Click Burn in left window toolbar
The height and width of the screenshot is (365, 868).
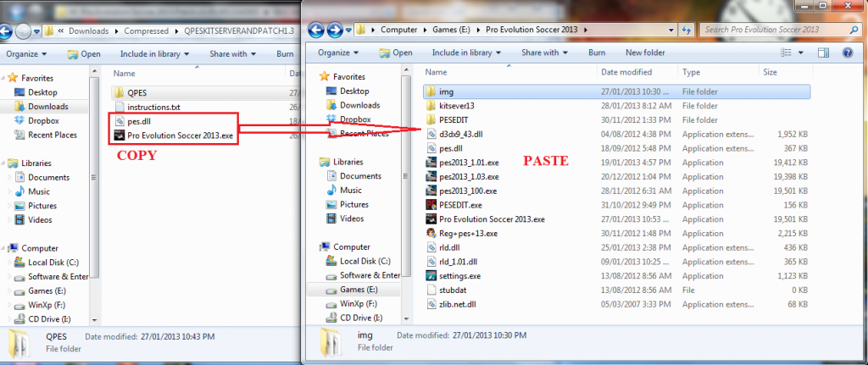tap(285, 53)
